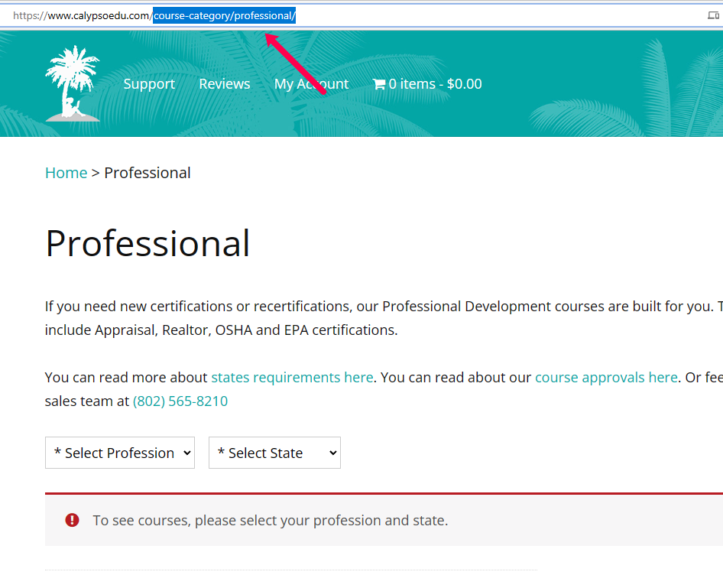723x588 pixels.
Task: Expand the Select Profession dropdown
Action: tap(120, 453)
